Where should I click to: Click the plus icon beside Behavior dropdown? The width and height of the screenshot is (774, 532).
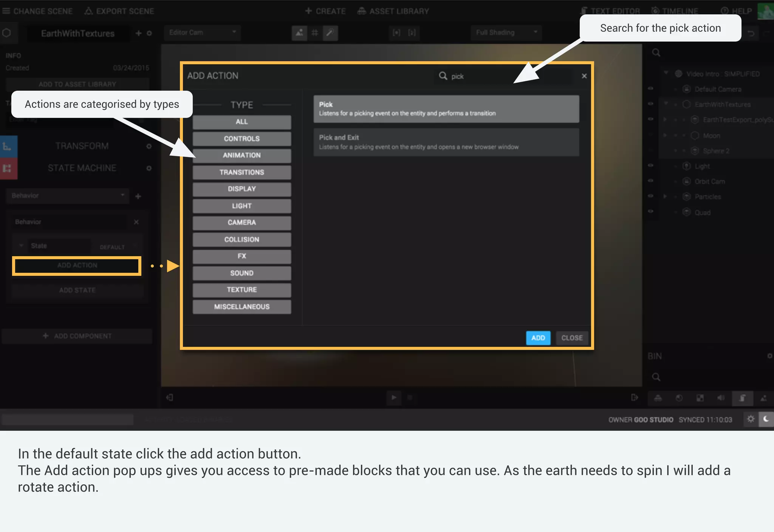click(x=138, y=196)
